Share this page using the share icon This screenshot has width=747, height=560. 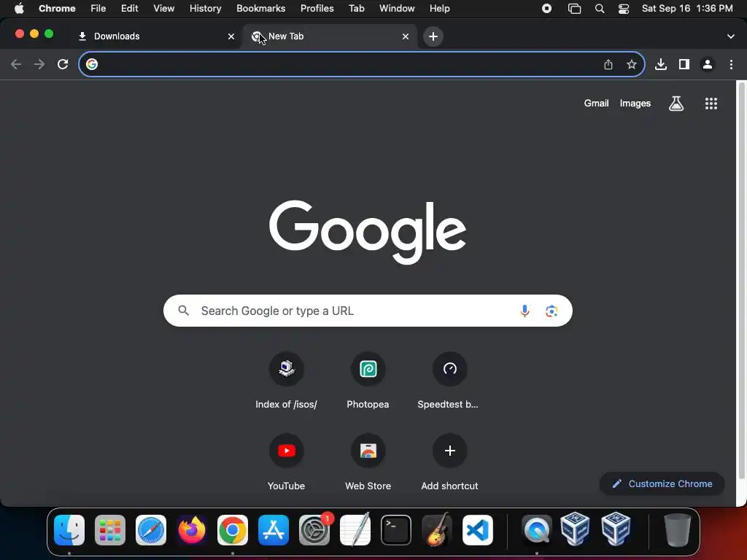(x=608, y=64)
